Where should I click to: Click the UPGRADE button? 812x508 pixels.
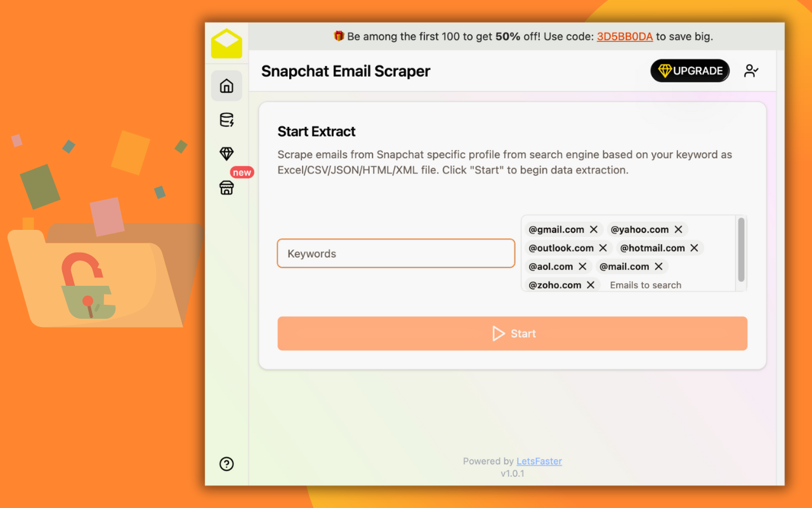click(x=690, y=70)
